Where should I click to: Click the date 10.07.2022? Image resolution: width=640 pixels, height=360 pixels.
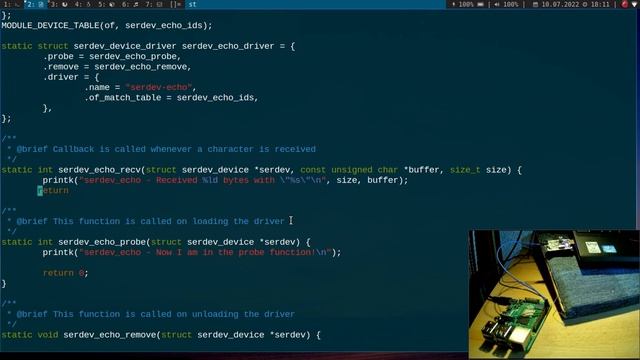(x=560, y=4)
